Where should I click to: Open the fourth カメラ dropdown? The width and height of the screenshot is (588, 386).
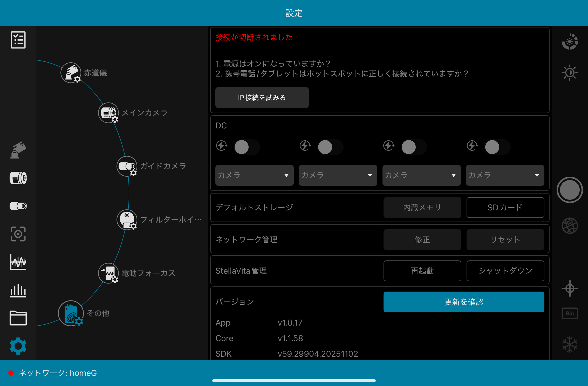tap(505, 175)
